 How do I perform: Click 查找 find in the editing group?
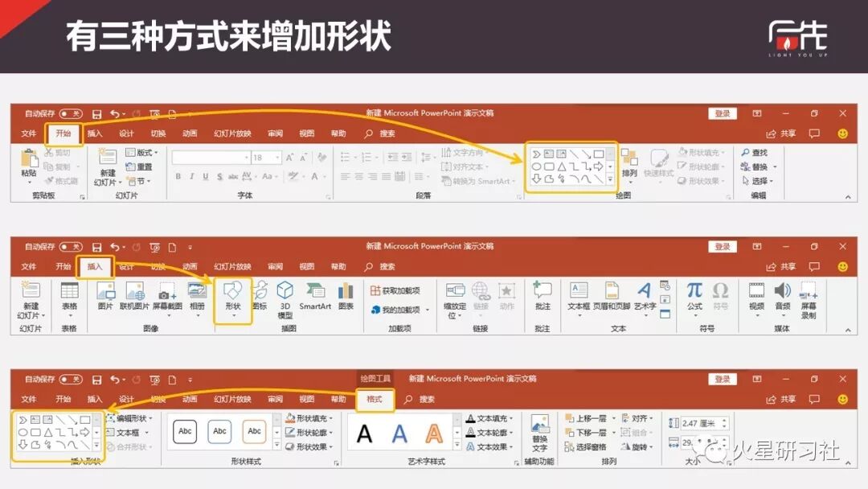754,152
